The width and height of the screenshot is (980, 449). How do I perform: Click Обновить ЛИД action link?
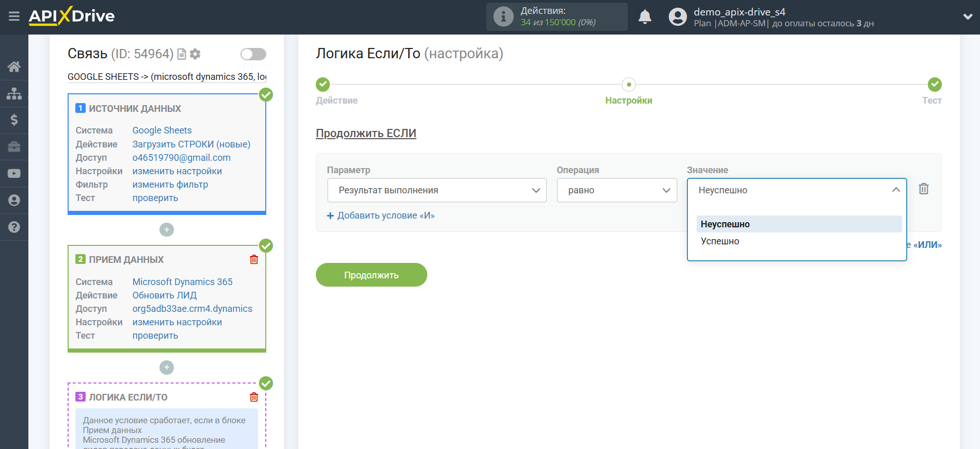pos(165,295)
